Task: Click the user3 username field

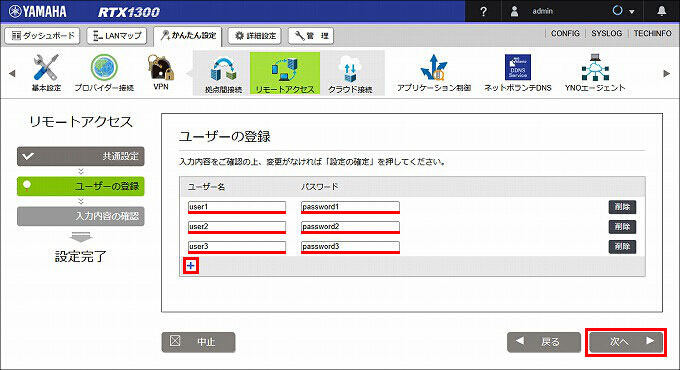Action: (237, 247)
